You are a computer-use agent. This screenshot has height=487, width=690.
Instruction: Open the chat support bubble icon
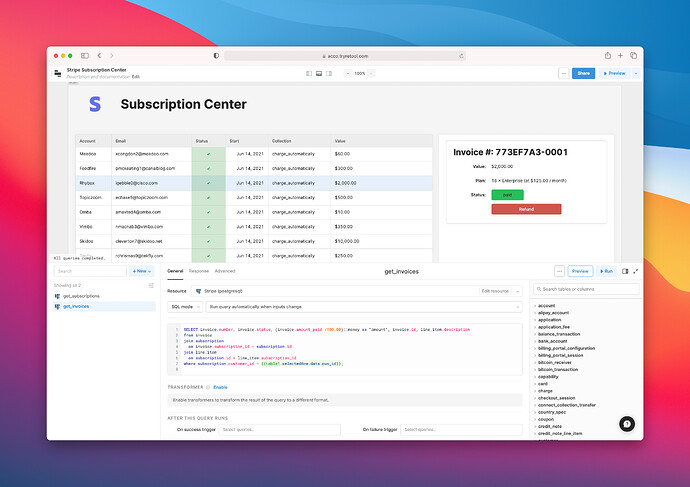(x=627, y=423)
